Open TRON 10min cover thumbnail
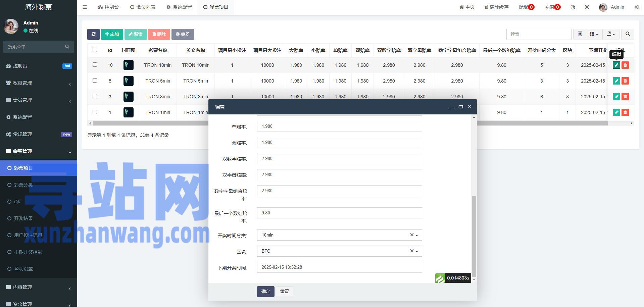Viewport: 644px width, 307px height. 128,65
